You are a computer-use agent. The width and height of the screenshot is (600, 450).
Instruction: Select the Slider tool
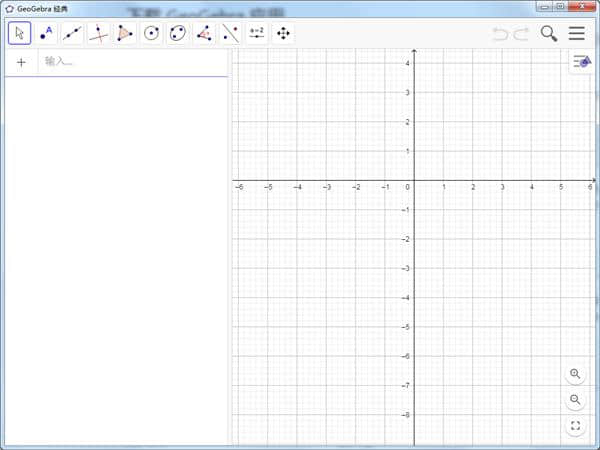[256, 33]
